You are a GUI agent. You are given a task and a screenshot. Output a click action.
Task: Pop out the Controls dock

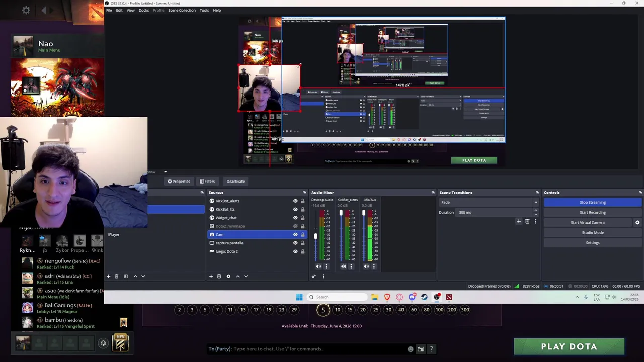pyautogui.click(x=640, y=192)
